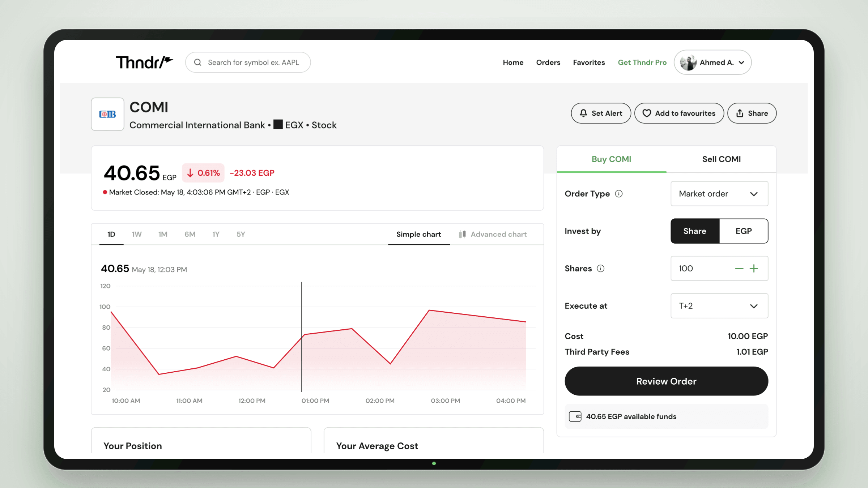
Task: Decrease shares with minus icon
Action: (739, 269)
